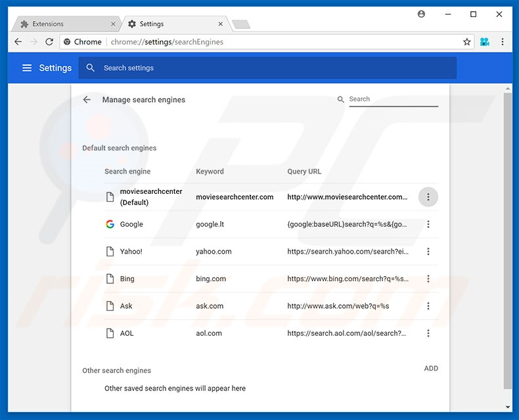Maximize the Chrome window
Screen dimensions: 519x420
[473, 14]
